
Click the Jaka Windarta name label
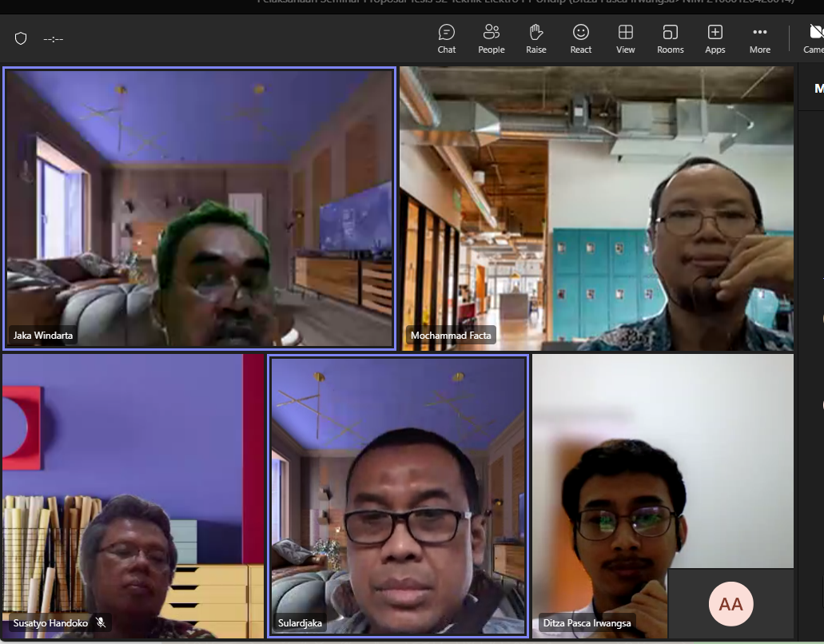click(x=43, y=336)
